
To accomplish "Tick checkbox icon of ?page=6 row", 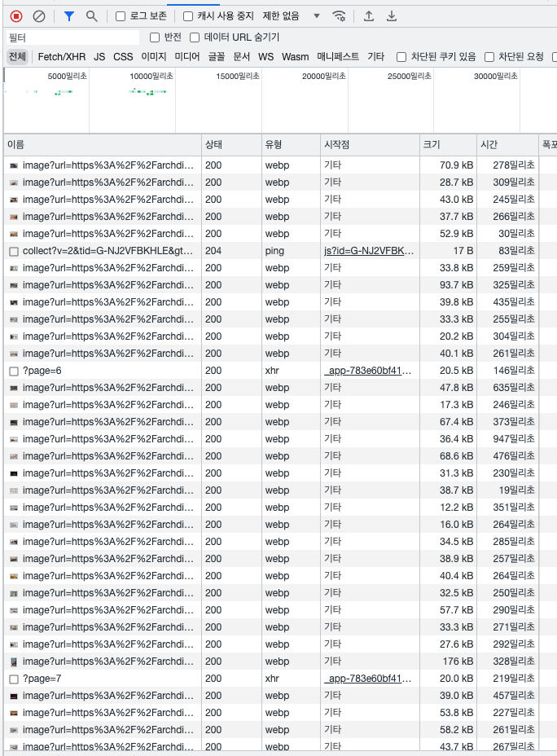I will 14,371.
